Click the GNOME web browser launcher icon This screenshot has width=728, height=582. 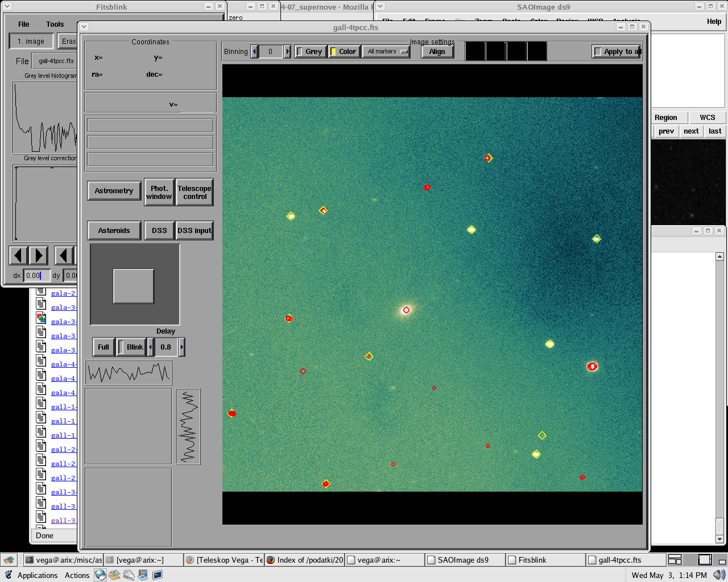pyautogui.click(x=101, y=575)
